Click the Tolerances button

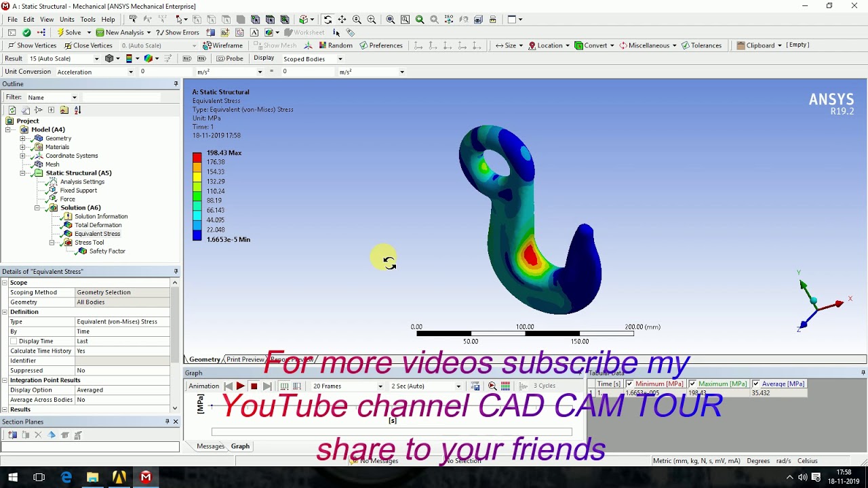[x=701, y=45]
